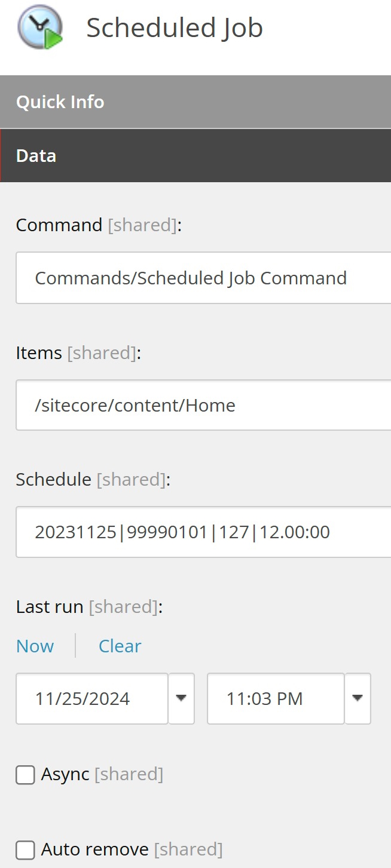Viewport: 391px width, 868px height.
Task: Open the Last run time dropdown arrow
Action: 358,698
